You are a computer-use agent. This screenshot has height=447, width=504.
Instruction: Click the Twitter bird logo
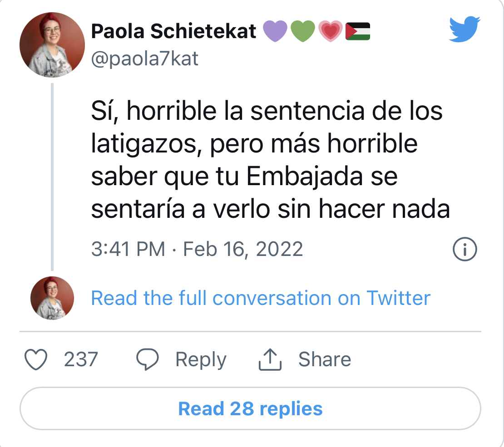pyautogui.click(x=464, y=30)
